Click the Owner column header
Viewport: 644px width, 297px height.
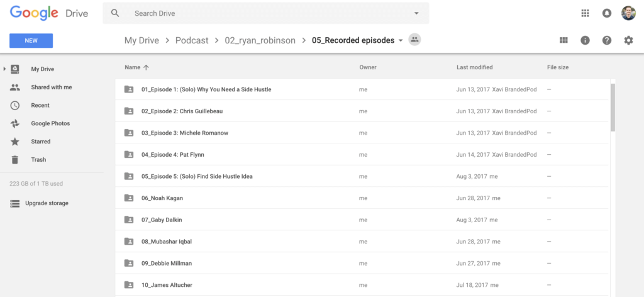pos(367,67)
